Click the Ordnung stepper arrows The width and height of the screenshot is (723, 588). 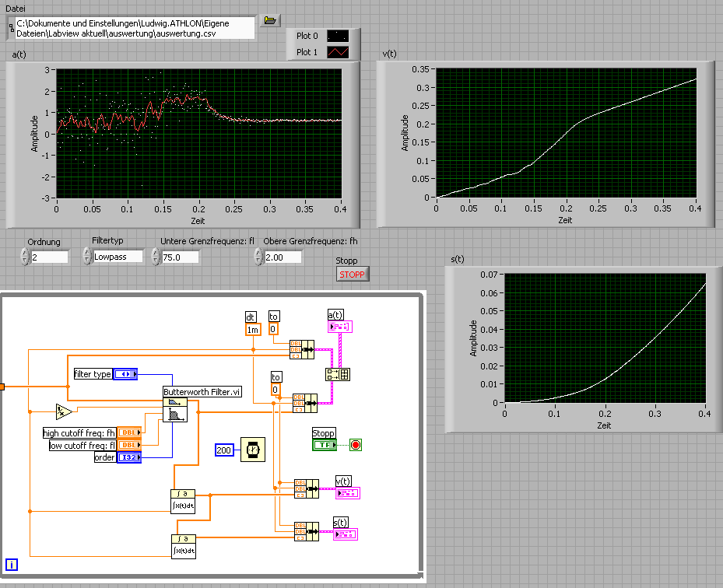pyautogui.click(x=24, y=257)
